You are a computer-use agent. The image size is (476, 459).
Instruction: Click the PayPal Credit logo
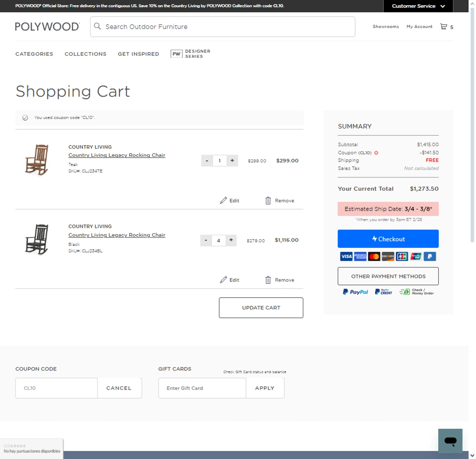coord(383,292)
